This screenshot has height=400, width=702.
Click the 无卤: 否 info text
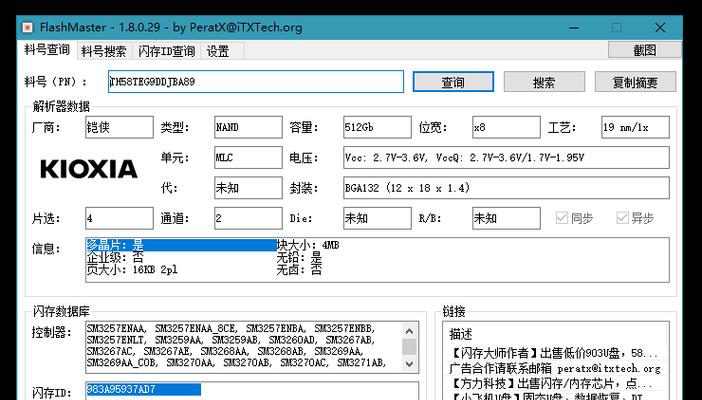click(x=299, y=270)
